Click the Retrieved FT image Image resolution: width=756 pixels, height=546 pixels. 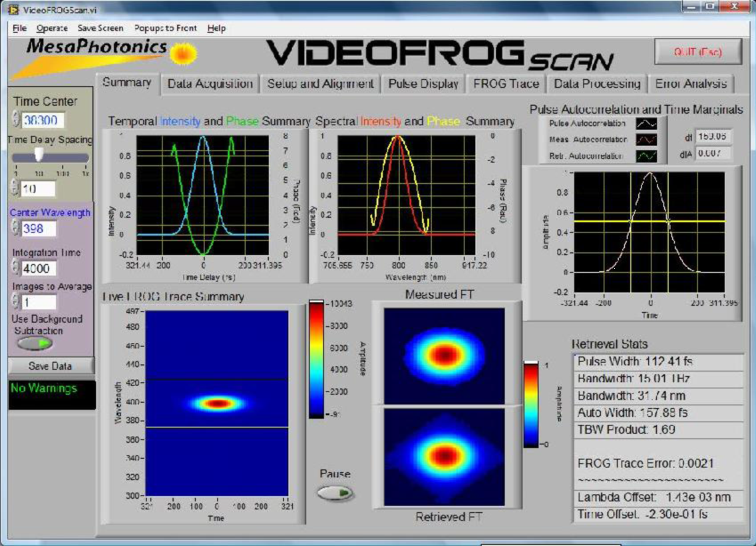(444, 457)
